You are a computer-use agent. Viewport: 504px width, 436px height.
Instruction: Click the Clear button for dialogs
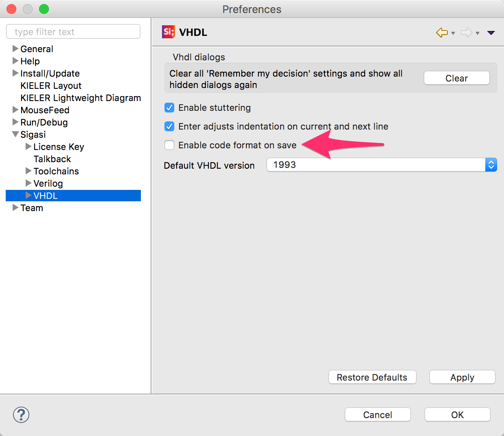[x=457, y=78]
